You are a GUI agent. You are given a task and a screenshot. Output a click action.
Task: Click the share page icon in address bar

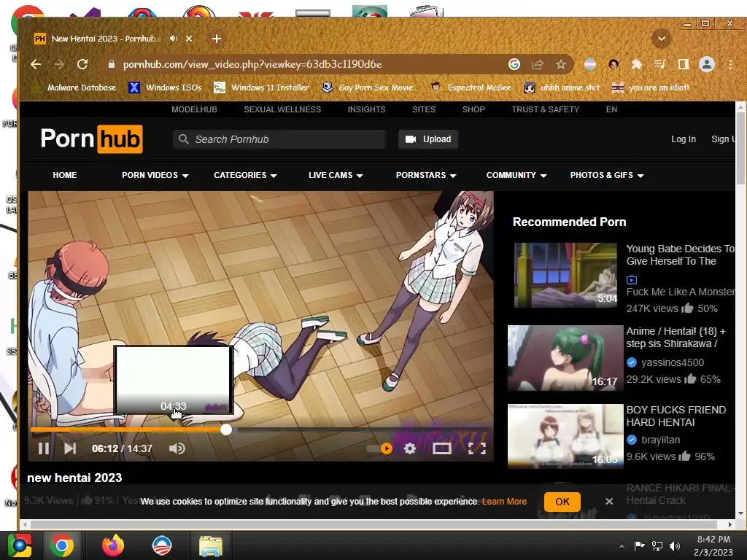538,64
